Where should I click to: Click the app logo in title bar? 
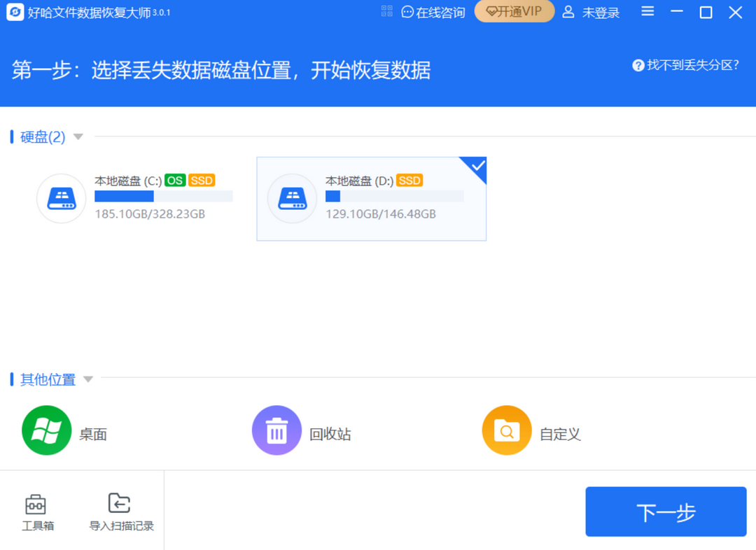pyautogui.click(x=15, y=13)
